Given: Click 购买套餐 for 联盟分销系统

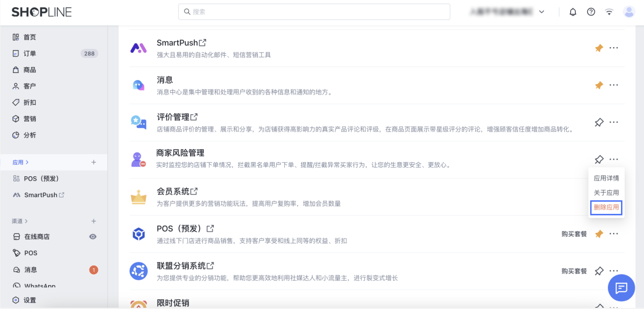Looking at the screenshot, I should pyautogui.click(x=574, y=271).
